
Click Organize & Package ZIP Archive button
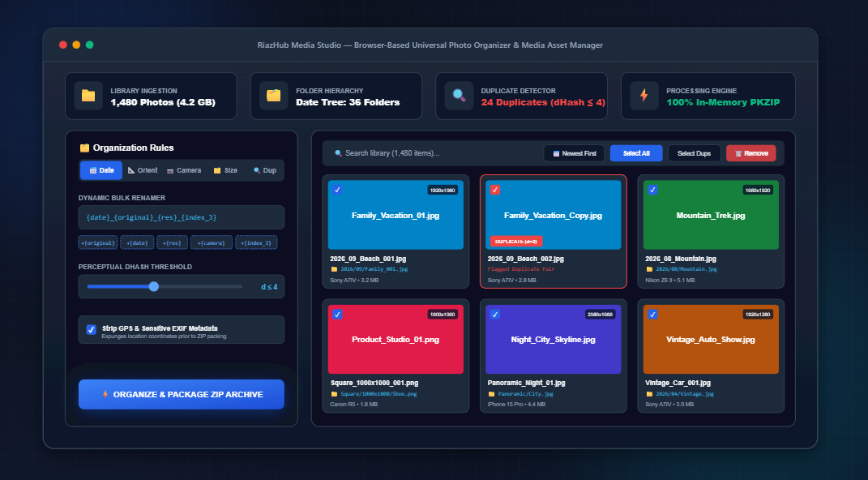(x=182, y=394)
